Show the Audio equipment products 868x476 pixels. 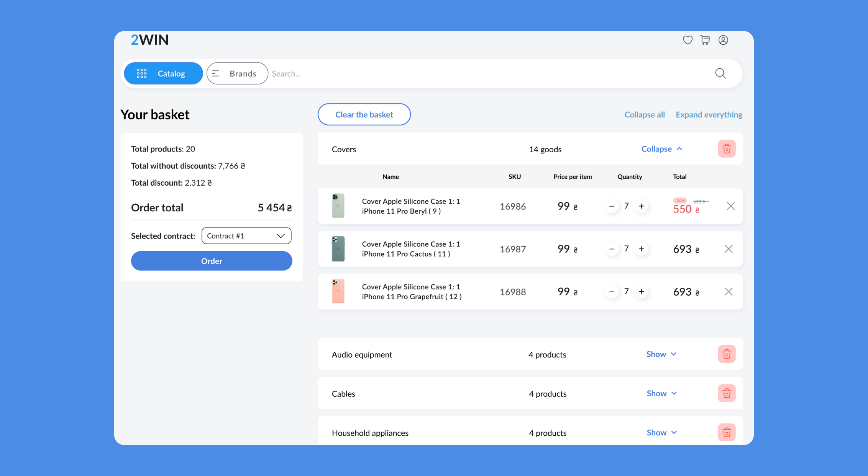[x=661, y=354]
